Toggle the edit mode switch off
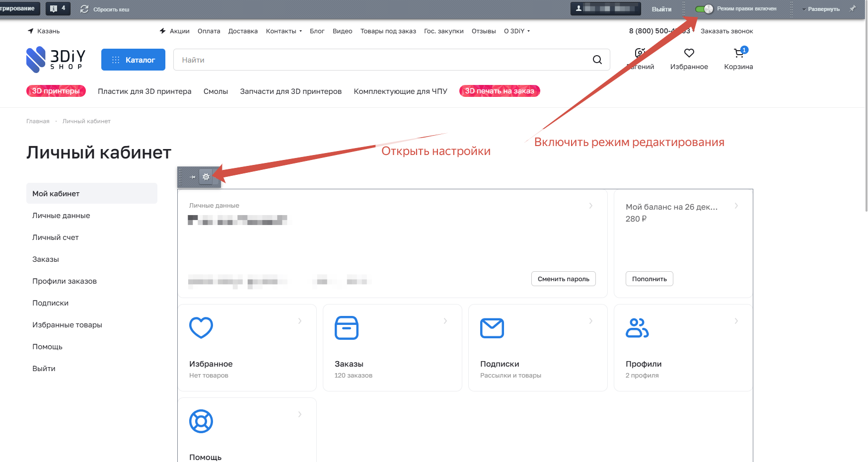Screen dimensions: 868x462 704,8
